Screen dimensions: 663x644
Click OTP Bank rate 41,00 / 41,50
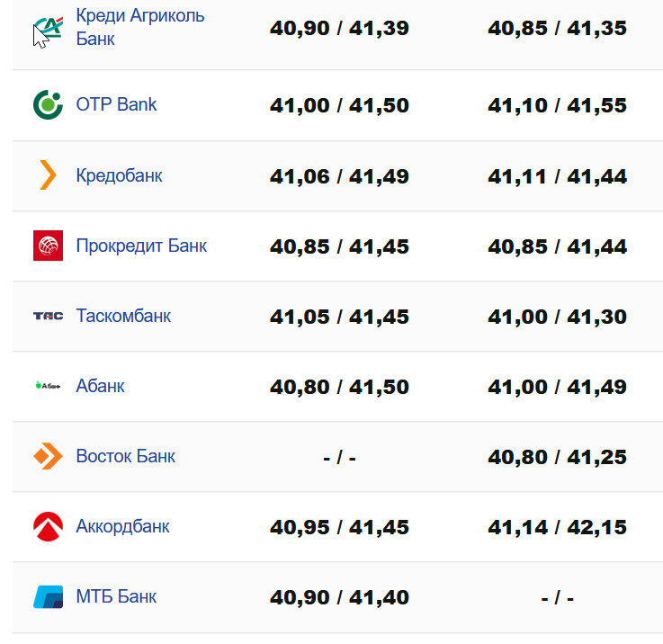coord(339,106)
